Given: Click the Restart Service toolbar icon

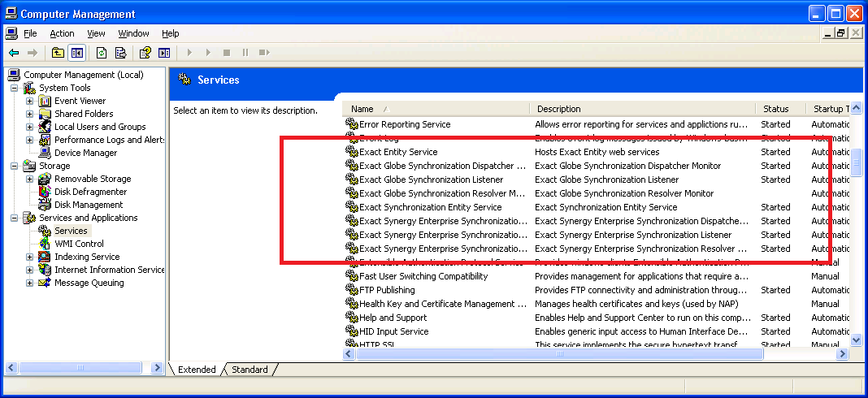Looking at the screenshot, I should pyautogui.click(x=264, y=53).
